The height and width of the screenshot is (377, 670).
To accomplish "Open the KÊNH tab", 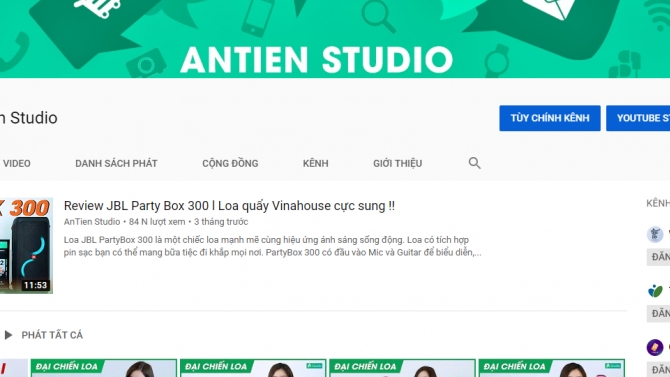I will (x=315, y=163).
